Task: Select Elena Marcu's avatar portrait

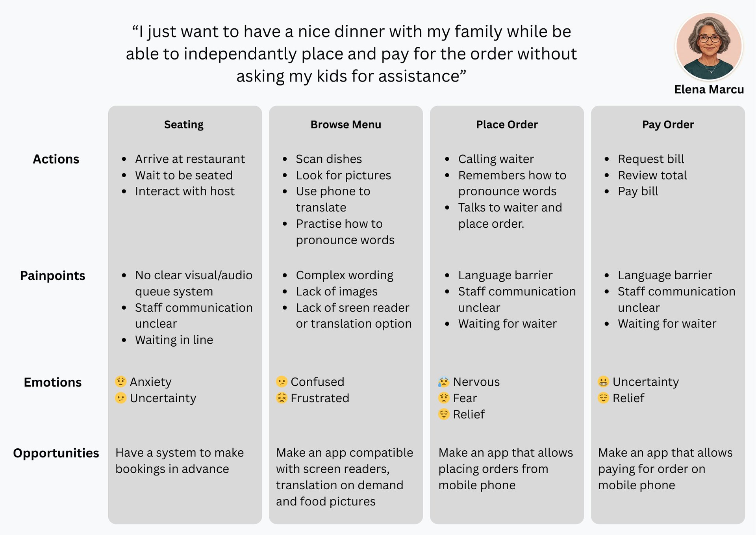Action: pyautogui.click(x=709, y=46)
